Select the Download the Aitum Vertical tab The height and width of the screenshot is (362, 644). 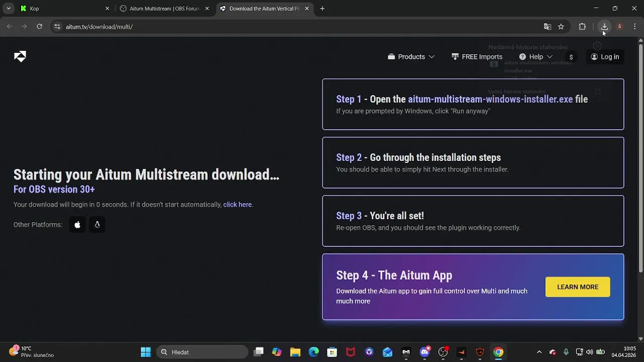coord(265,9)
